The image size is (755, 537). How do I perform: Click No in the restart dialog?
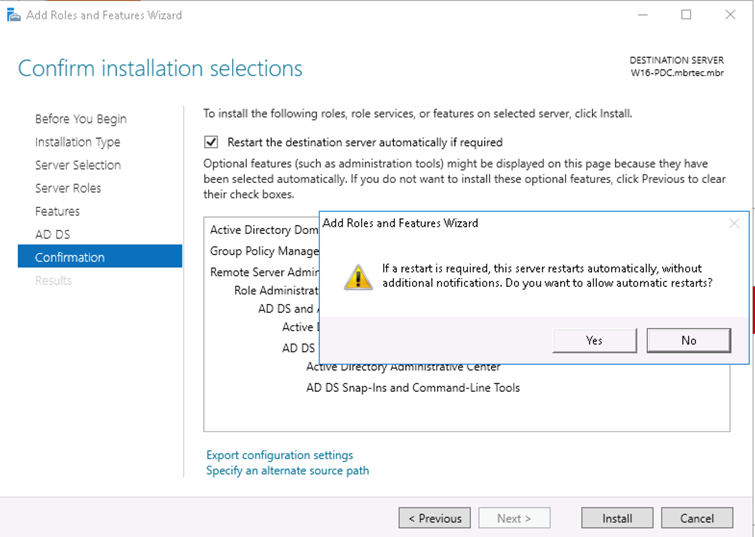pyautogui.click(x=689, y=341)
